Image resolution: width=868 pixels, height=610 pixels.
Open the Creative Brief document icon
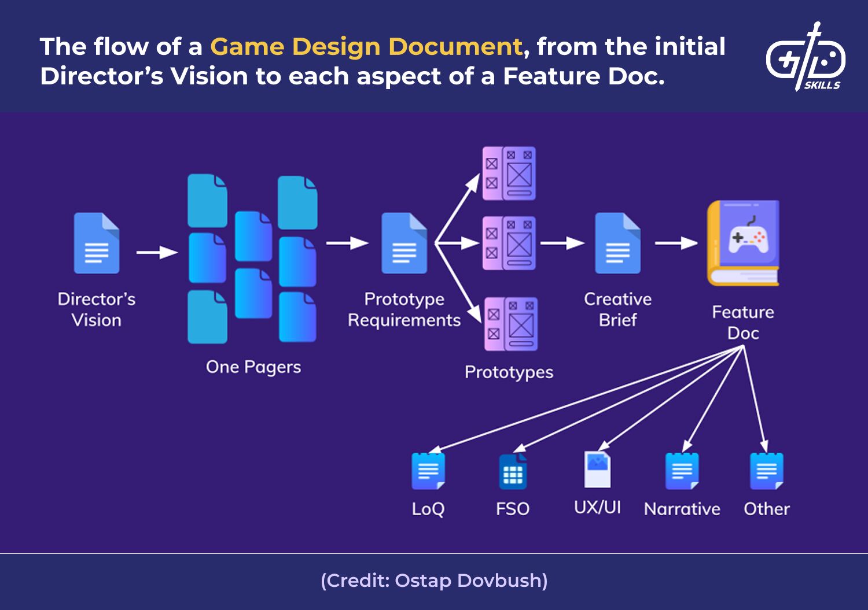pos(617,243)
